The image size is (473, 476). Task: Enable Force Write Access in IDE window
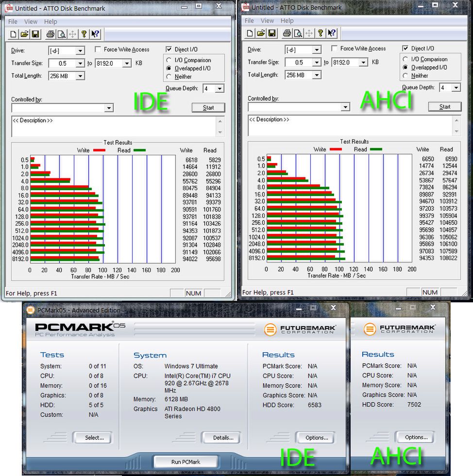98,49
